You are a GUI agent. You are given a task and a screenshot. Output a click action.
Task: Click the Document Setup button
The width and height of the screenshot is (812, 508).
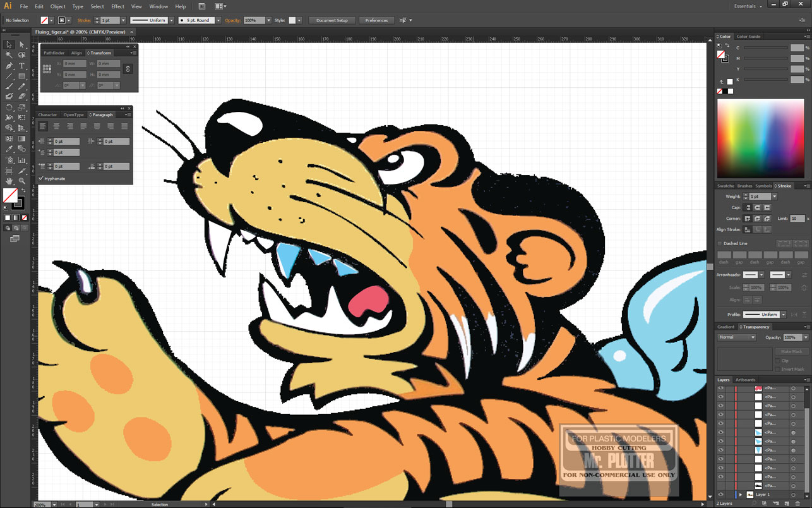click(332, 20)
